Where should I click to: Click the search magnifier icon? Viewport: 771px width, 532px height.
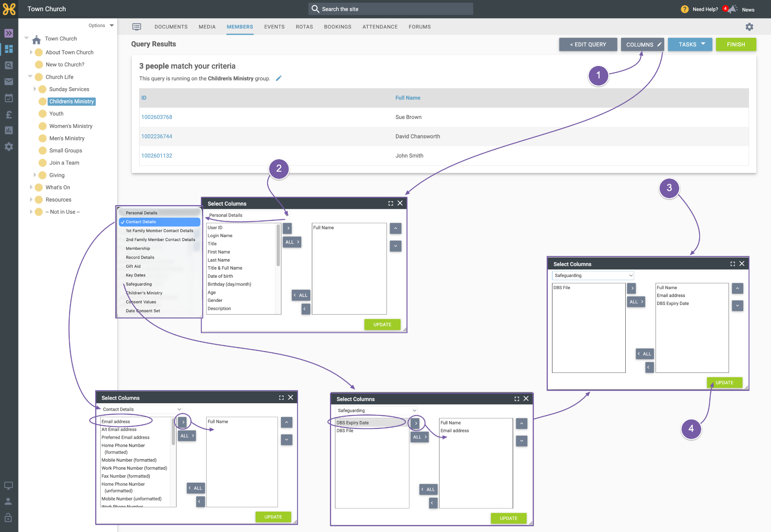tap(315, 9)
